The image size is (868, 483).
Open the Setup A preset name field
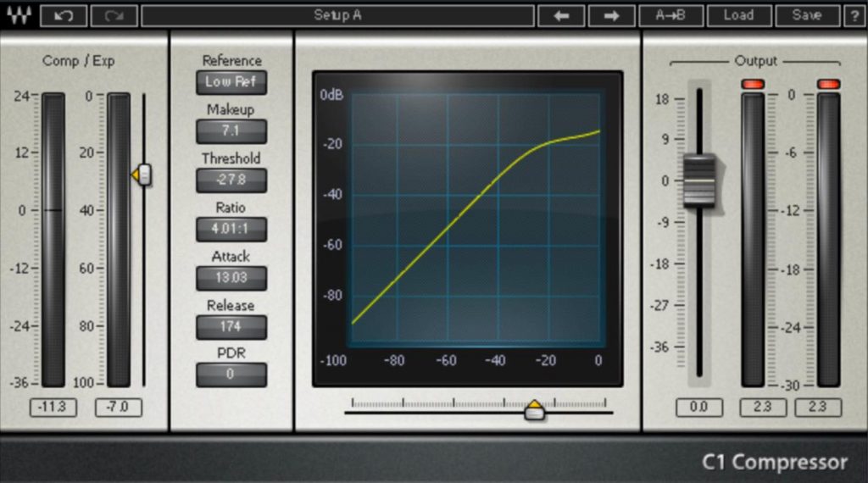337,15
